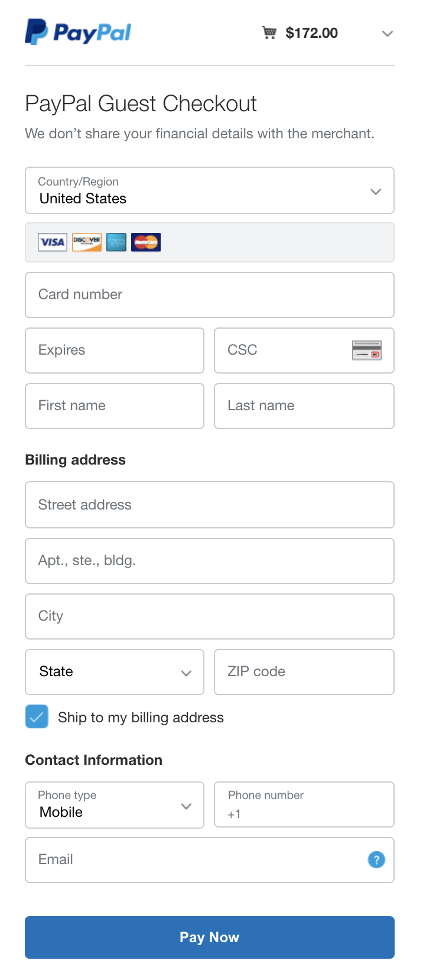
Task: Focus the Card number field
Action: pos(210,295)
